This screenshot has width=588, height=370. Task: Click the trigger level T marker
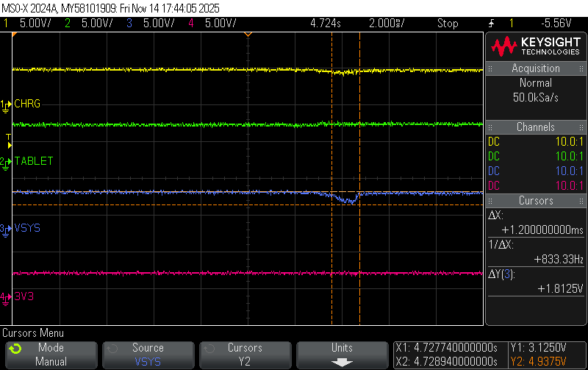(9, 141)
